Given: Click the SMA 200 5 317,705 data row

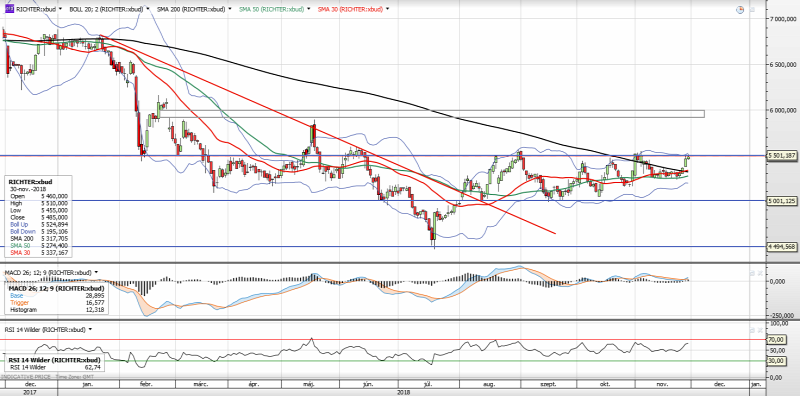Looking at the screenshot, I should 39,239.
